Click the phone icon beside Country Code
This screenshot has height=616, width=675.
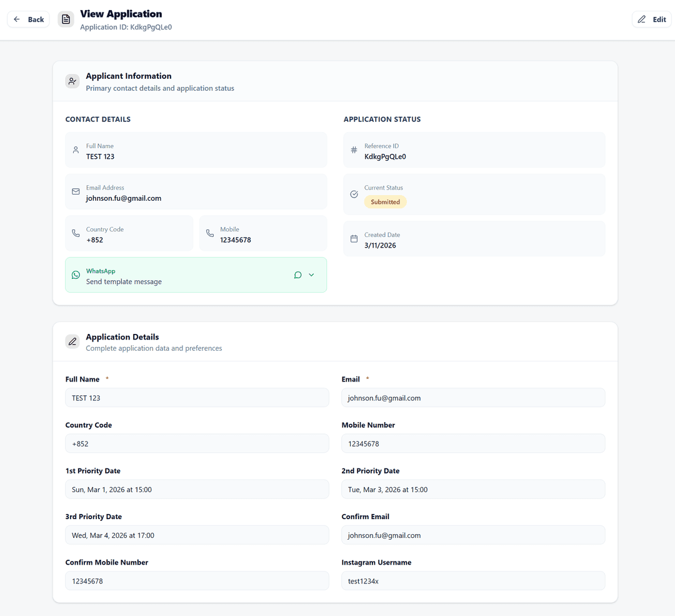76,233
